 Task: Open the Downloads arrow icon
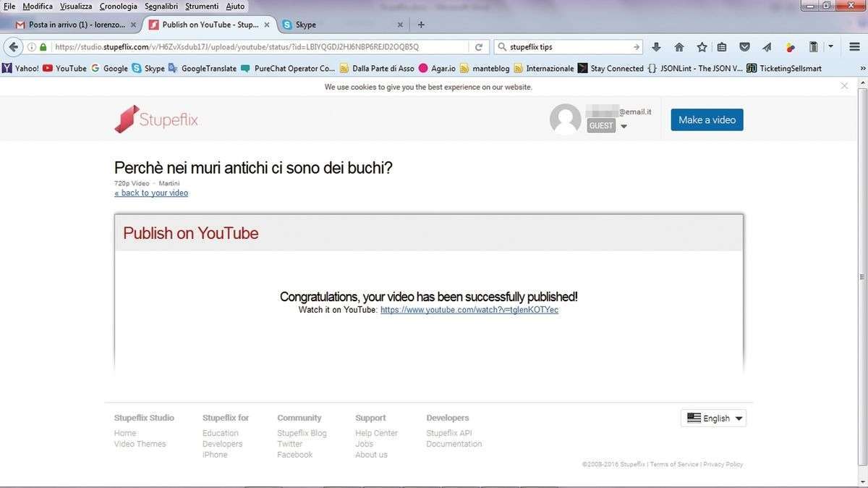(657, 47)
